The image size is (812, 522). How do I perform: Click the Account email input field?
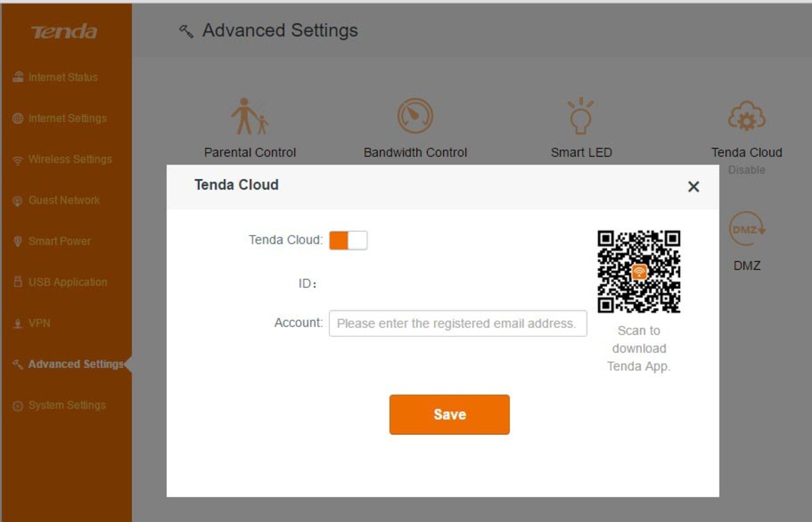[x=458, y=323]
